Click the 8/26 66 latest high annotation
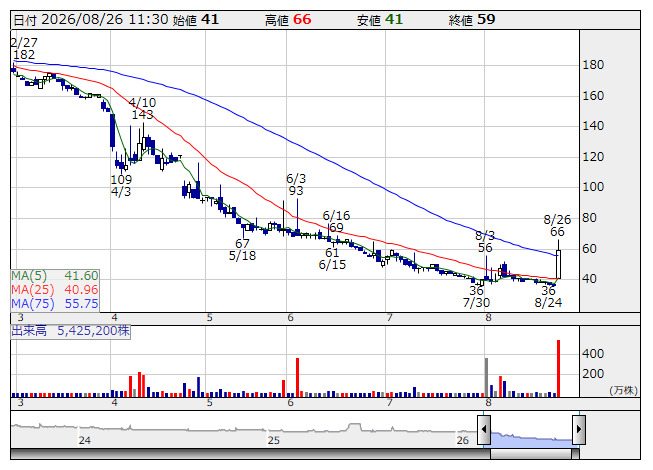 (557, 226)
